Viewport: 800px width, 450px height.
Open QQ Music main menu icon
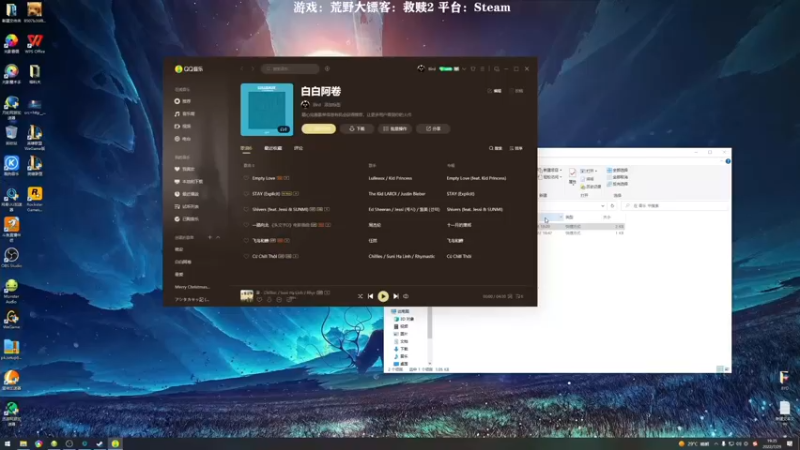[x=482, y=69]
